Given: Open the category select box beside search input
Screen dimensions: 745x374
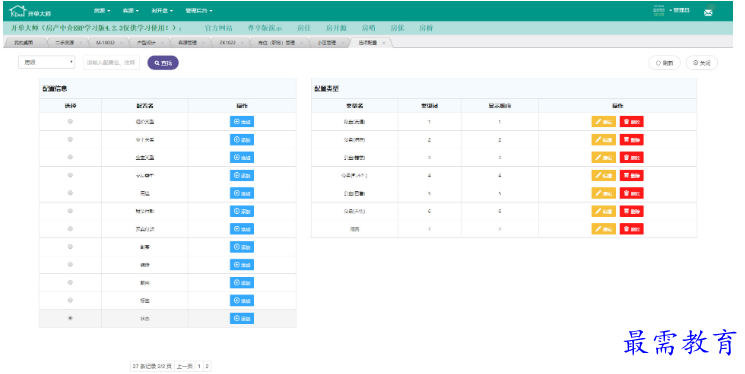Looking at the screenshot, I should 47,62.
